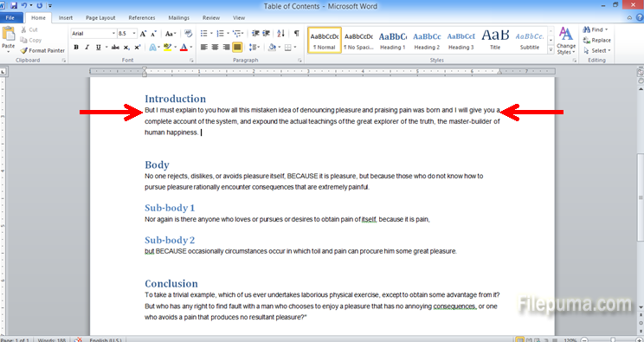The width and height of the screenshot is (644, 342).
Task: Center the paragraph text
Action: (215, 48)
